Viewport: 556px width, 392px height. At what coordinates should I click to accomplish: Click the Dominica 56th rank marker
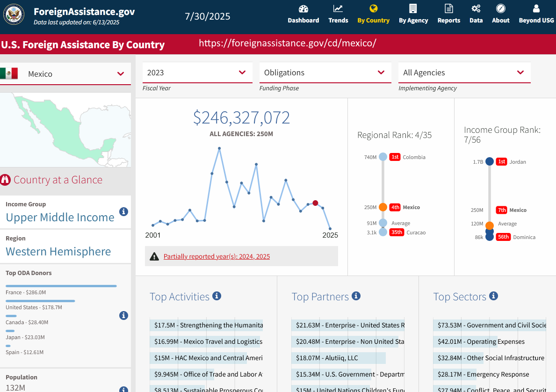[490, 237]
